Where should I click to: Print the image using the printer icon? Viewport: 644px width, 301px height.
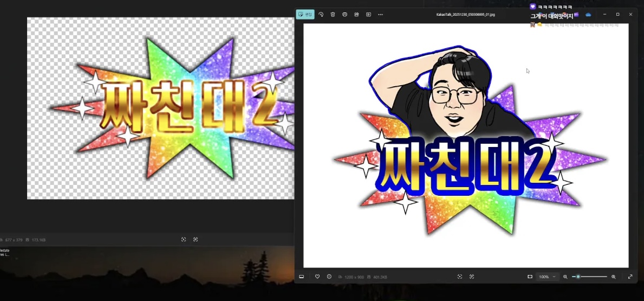[345, 15]
